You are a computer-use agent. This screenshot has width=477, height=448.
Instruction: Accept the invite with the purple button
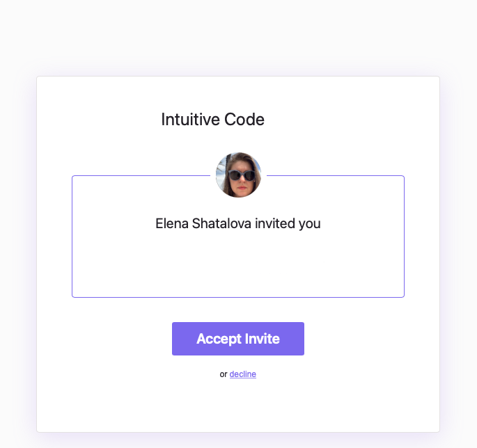238,339
